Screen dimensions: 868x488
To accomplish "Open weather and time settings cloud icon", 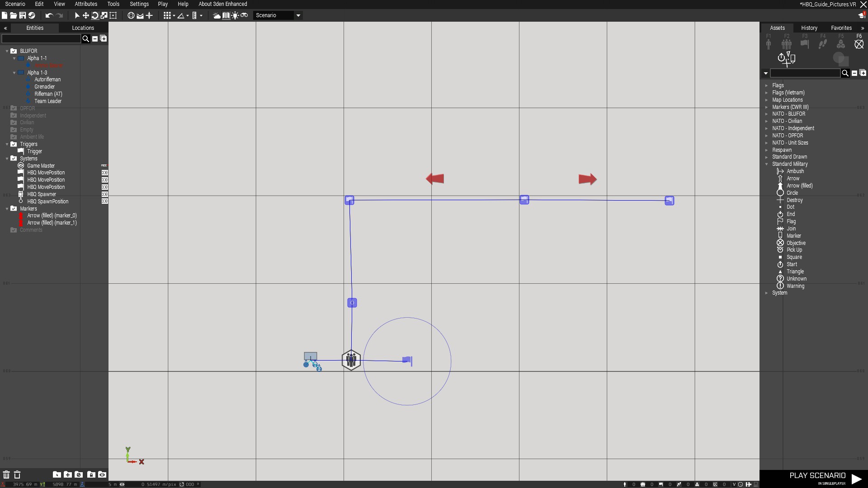I will pyautogui.click(x=217, y=15).
